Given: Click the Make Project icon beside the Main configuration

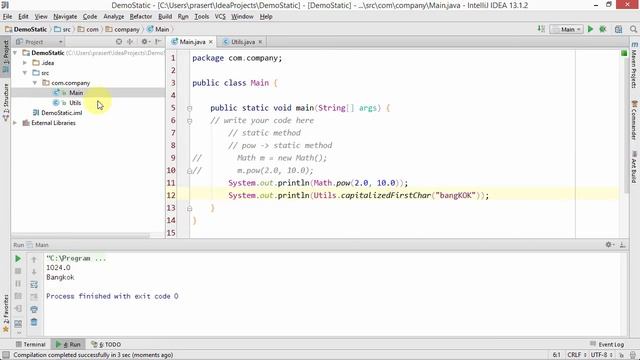Looking at the screenshot, I should (541, 29).
